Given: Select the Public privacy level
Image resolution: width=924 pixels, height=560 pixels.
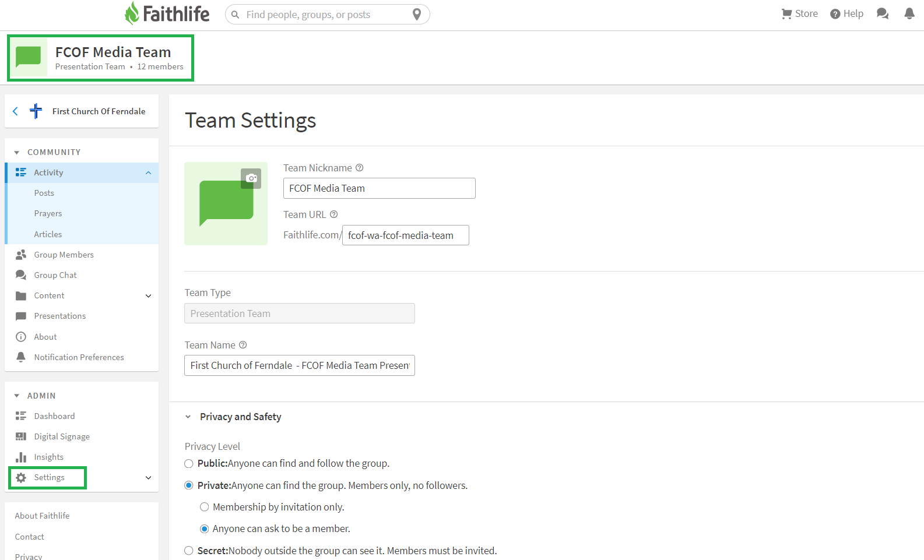Looking at the screenshot, I should point(189,464).
